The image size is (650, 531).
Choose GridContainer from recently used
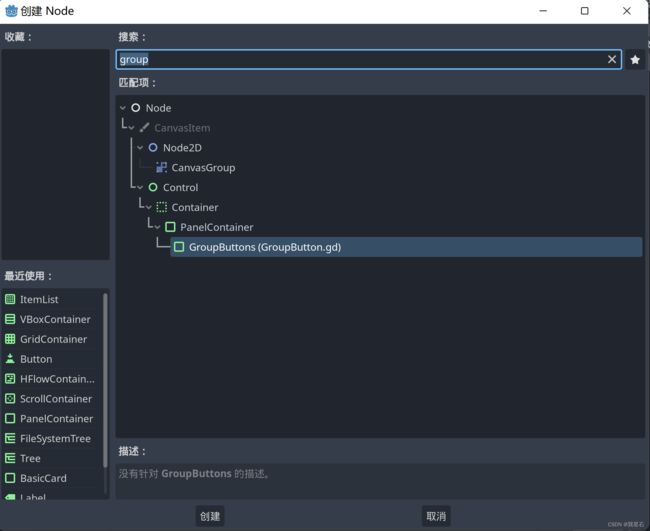pyautogui.click(x=53, y=339)
